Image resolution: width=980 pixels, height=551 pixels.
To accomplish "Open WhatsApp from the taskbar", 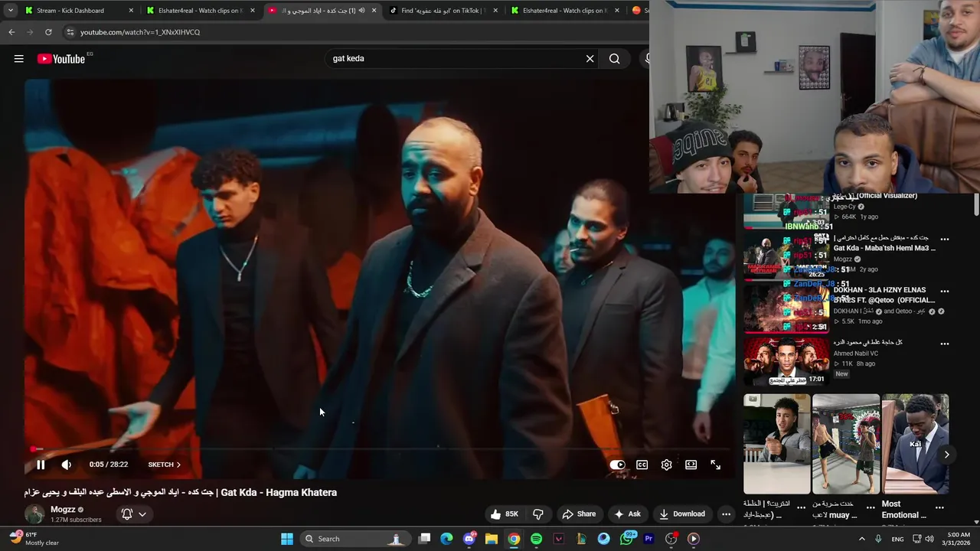I will click(626, 539).
